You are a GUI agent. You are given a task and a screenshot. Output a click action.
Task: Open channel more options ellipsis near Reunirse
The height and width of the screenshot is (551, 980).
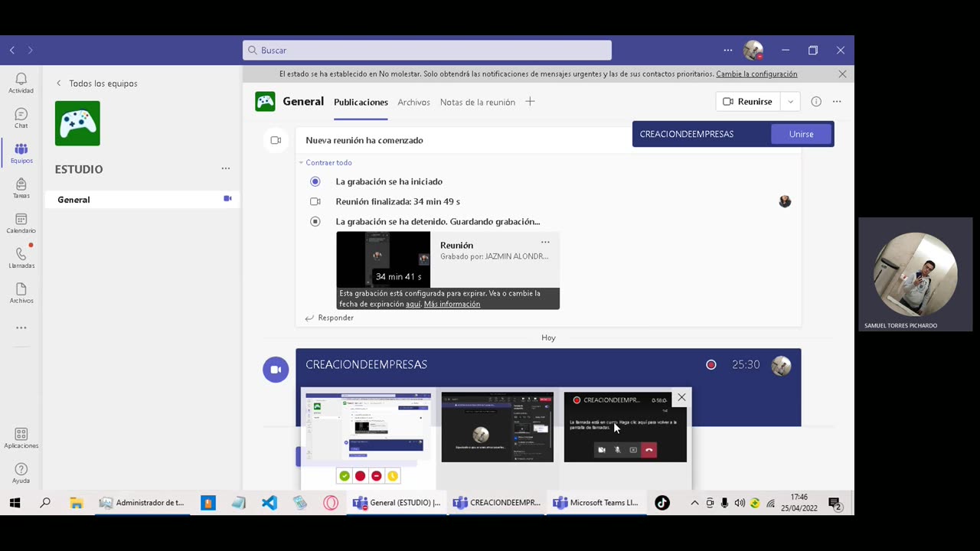click(837, 102)
